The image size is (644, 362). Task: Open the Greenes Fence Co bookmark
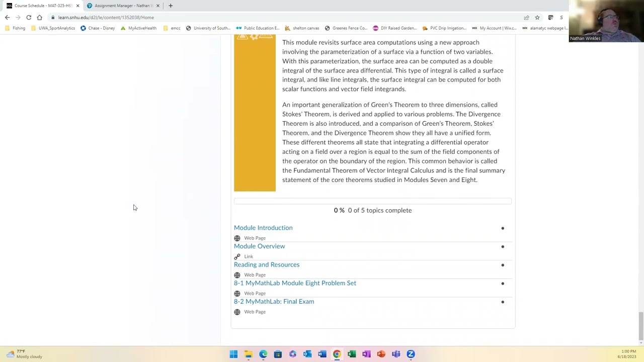click(x=346, y=28)
